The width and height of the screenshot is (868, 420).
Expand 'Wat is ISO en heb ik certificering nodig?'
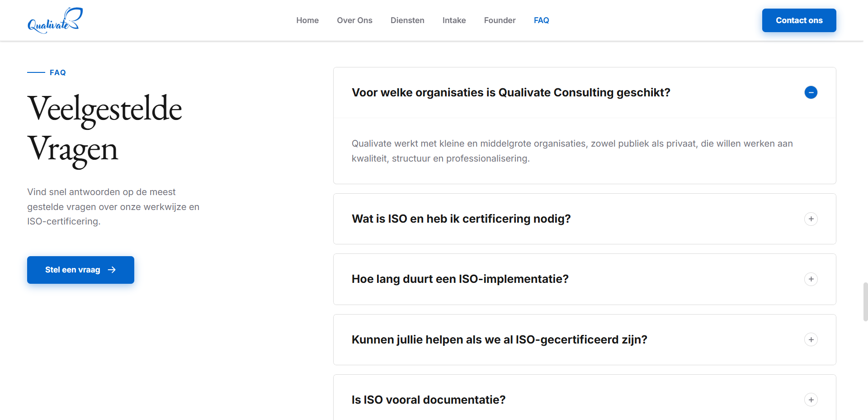(x=461, y=219)
